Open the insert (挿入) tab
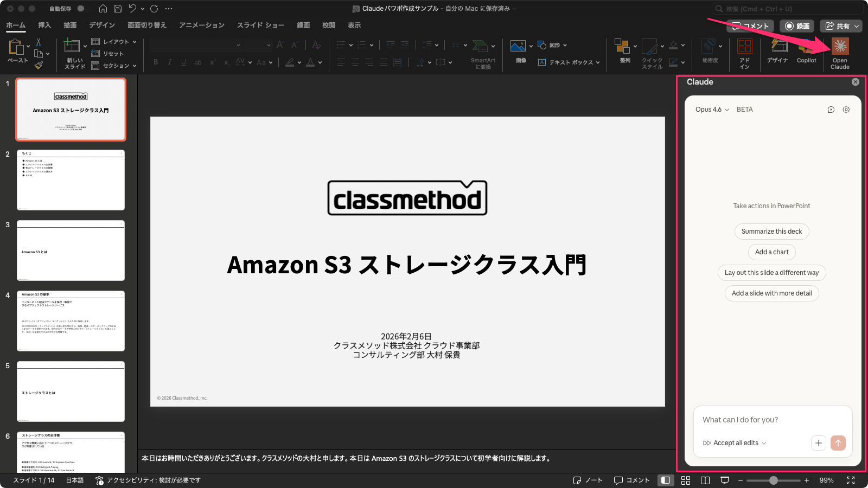868x488 pixels. point(44,25)
